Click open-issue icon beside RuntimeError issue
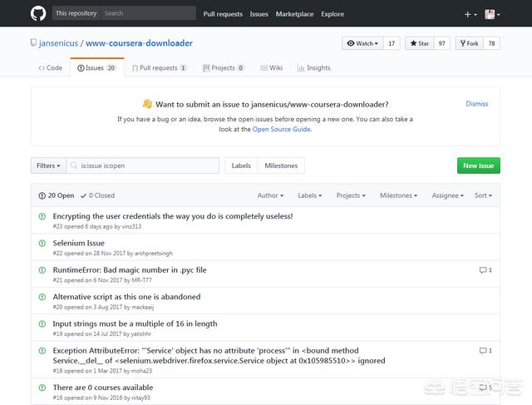This screenshot has width=532, height=405. 42,270
